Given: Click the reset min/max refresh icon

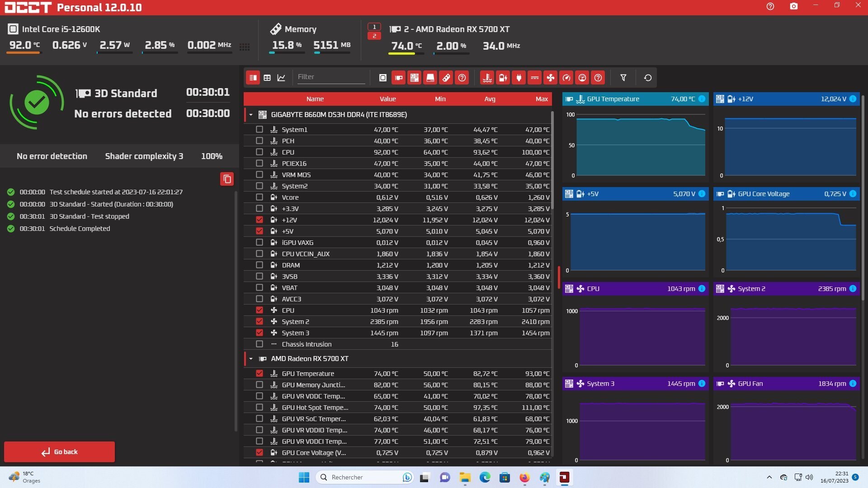Looking at the screenshot, I should click(647, 78).
